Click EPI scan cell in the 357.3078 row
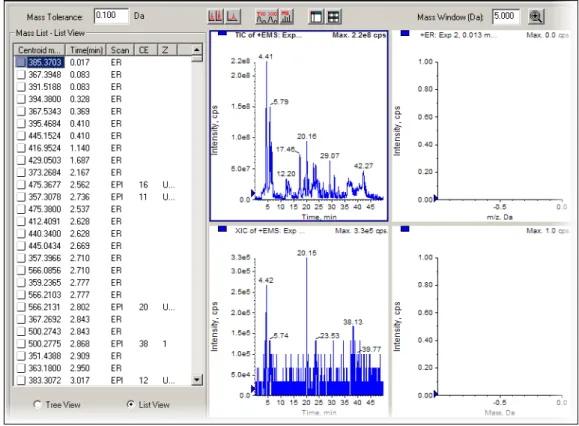Image resolution: width=579 pixels, height=426 pixels. click(117, 197)
